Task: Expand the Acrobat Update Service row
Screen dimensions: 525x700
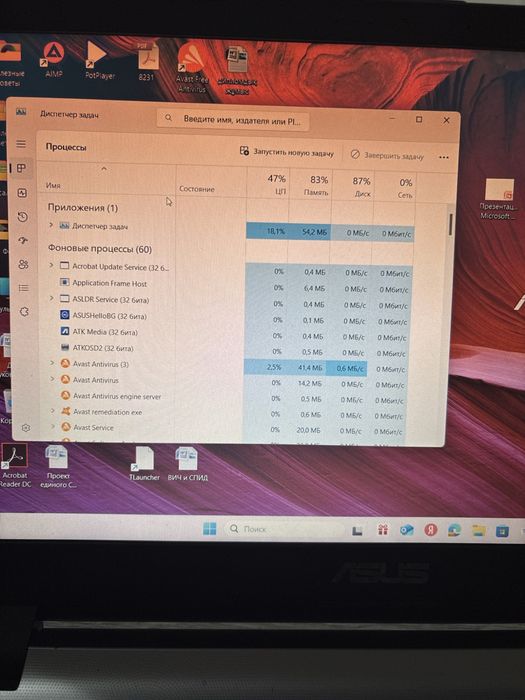Action: click(x=51, y=265)
